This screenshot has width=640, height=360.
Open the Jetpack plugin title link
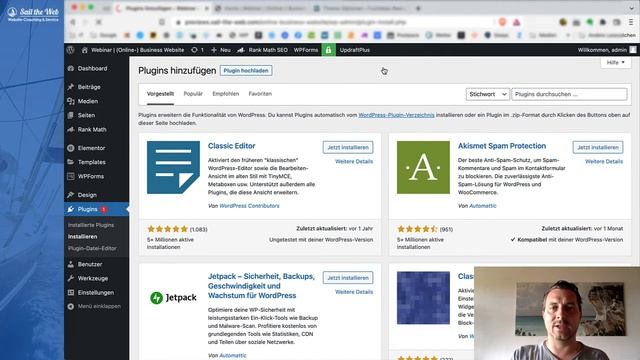pos(261,286)
